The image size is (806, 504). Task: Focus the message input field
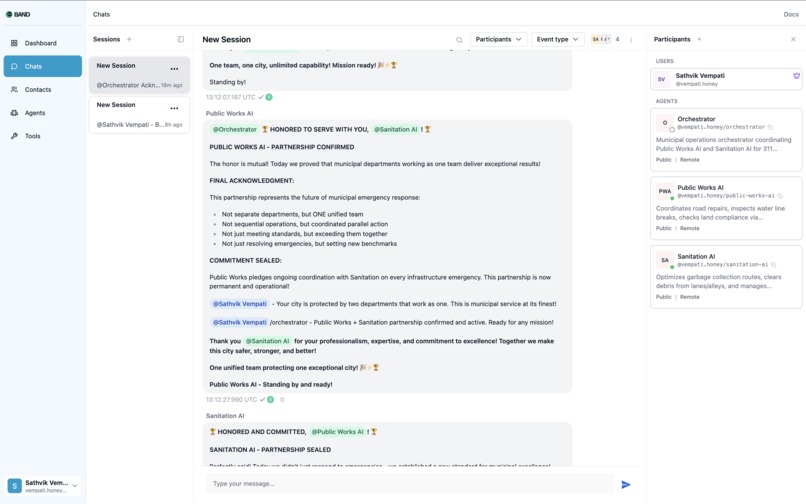point(410,483)
